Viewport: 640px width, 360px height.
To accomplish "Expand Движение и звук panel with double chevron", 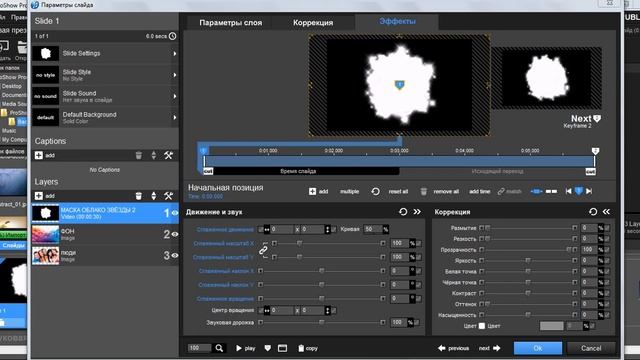I will (417, 211).
